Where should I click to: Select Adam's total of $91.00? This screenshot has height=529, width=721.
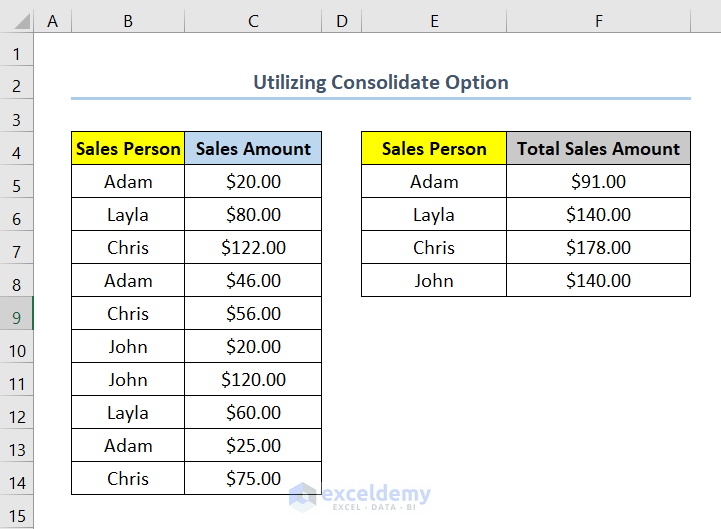[598, 182]
